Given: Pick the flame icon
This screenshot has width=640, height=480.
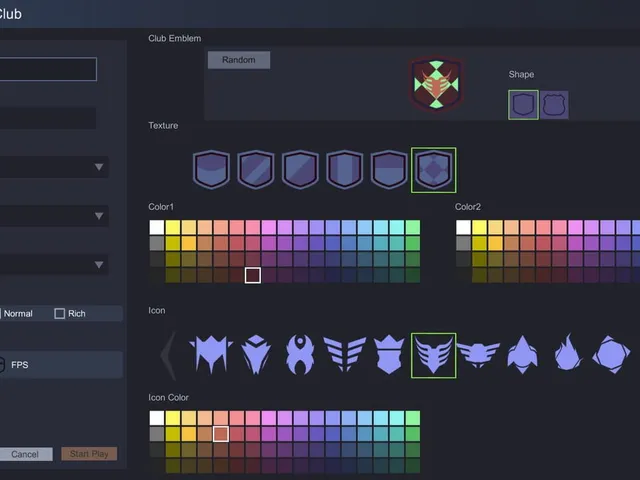Looking at the screenshot, I should [568, 352].
